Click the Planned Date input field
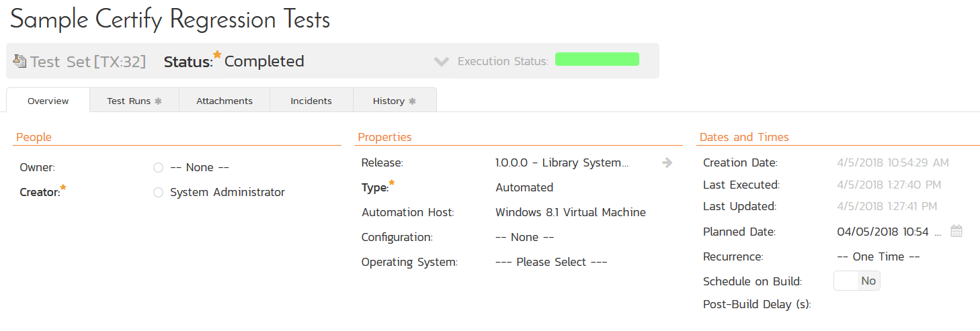Screen dimensions: 980x331 point(889,232)
